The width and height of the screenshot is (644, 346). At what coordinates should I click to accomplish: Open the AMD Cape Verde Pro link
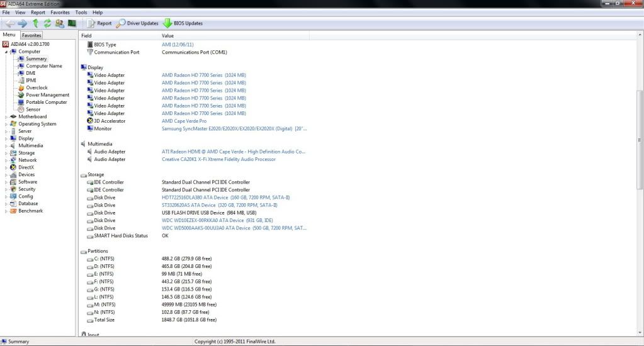pyautogui.click(x=184, y=121)
